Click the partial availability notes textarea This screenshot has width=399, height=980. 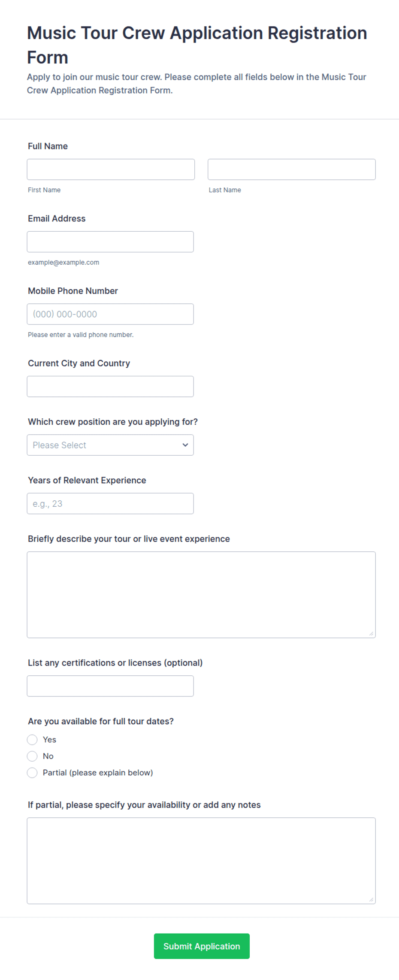point(201,861)
